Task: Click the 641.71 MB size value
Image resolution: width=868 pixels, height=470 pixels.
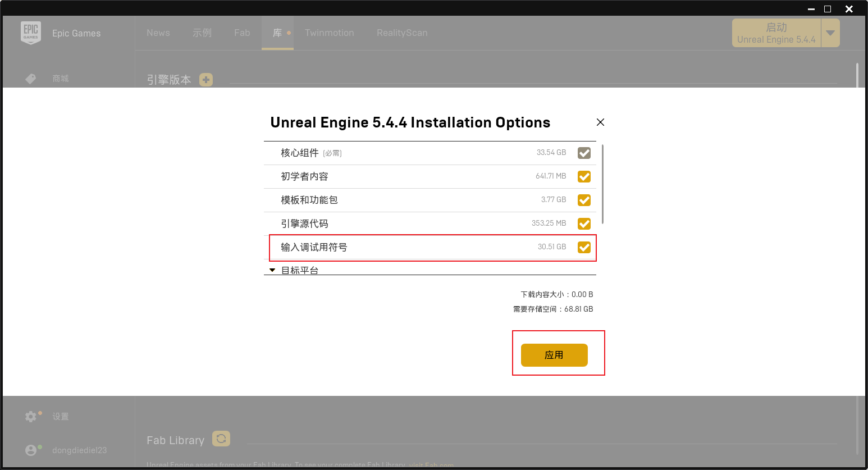Action: pos(551,176)
